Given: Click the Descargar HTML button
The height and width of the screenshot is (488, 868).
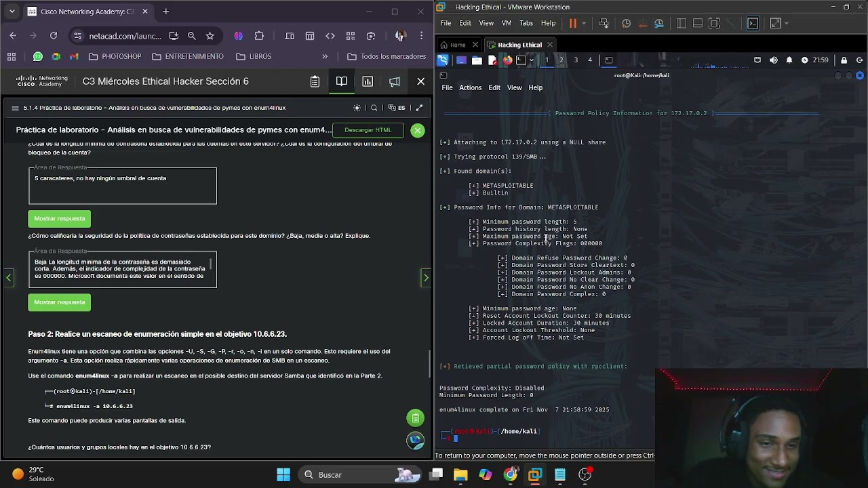Looking at the screenshot, I should click(368, 130).
